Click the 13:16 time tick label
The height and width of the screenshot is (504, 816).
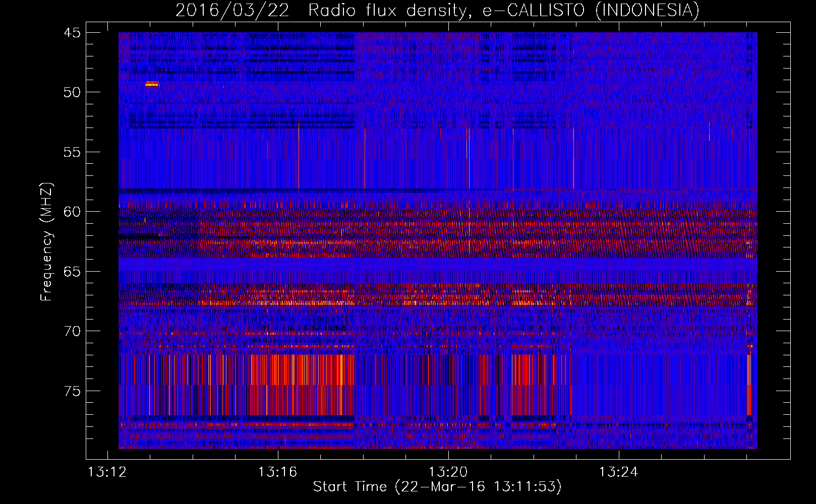pos(278,472)
